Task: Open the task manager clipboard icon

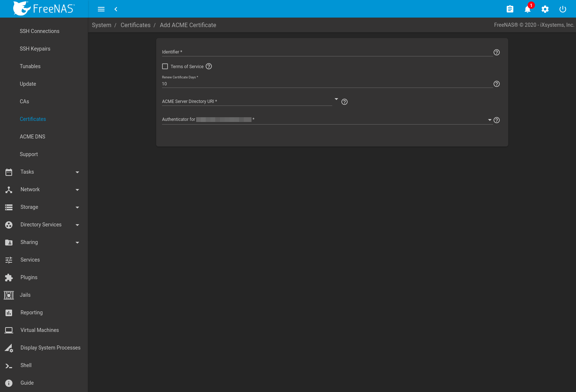Action: click(510, 9)
